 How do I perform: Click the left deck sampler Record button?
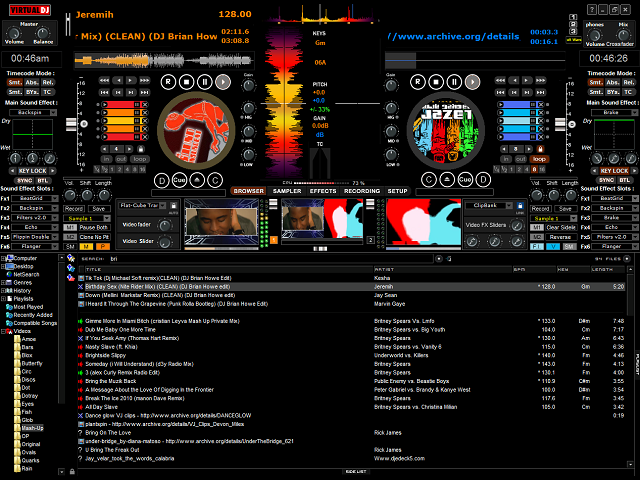[73, 209]
